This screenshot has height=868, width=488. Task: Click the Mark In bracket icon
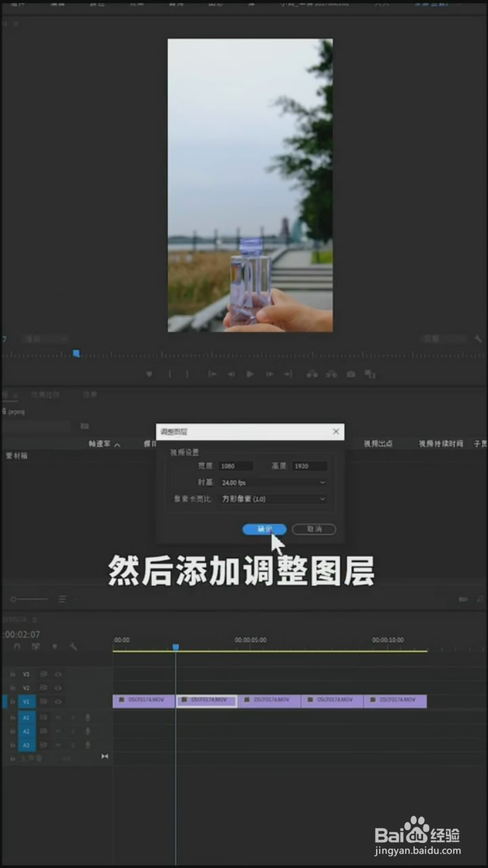[x=169, y=374]
